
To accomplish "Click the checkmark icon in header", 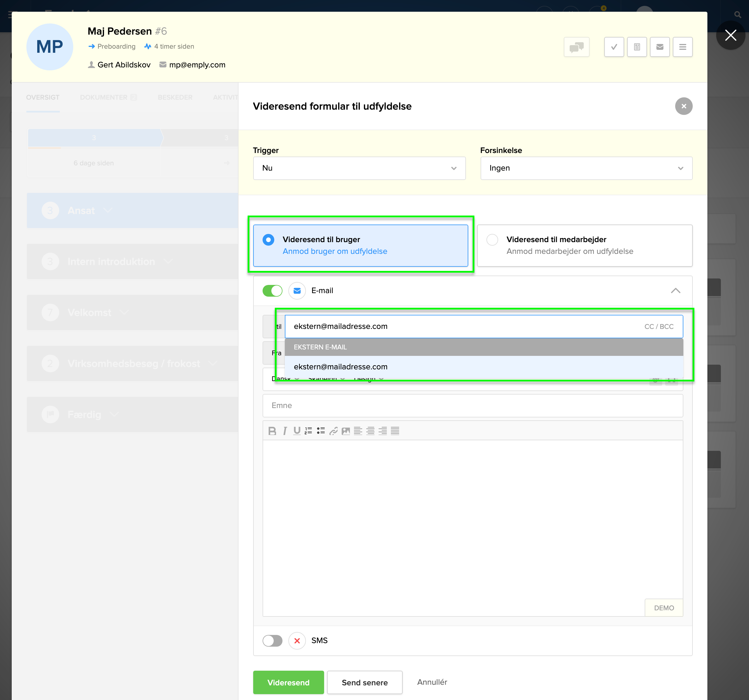I will click(x=614, y=47).
